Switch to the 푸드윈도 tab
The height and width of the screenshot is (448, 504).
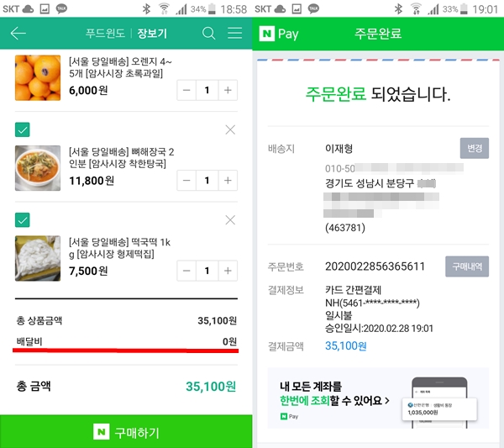coord(106,34)
